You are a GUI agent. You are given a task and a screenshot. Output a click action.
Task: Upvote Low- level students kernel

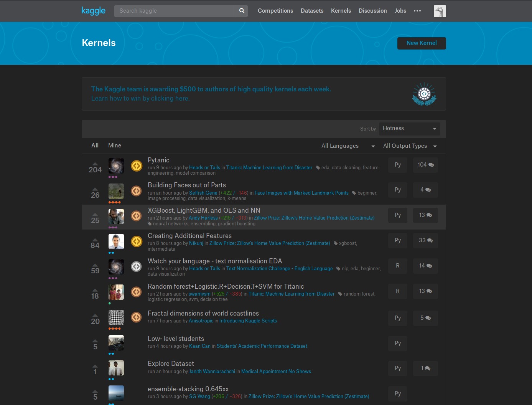tap(95, 341)
